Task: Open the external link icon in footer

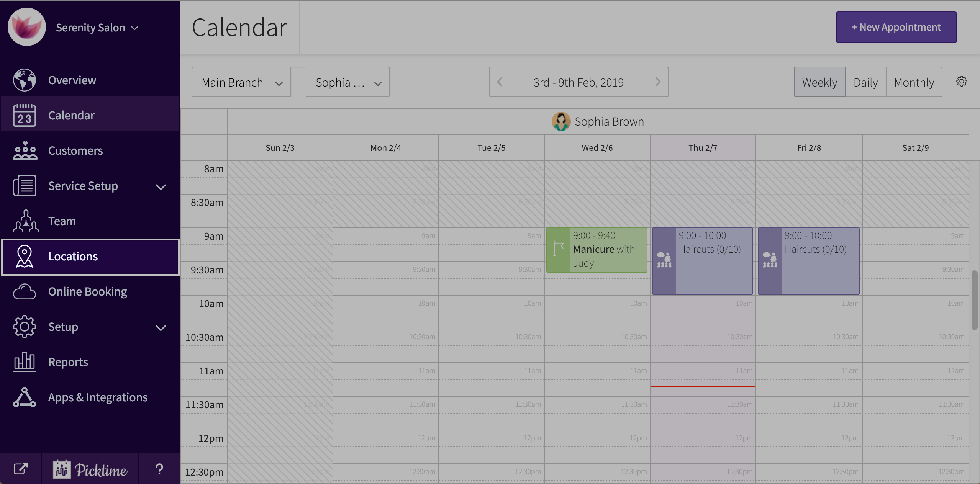Action: [x=21, y=469]
